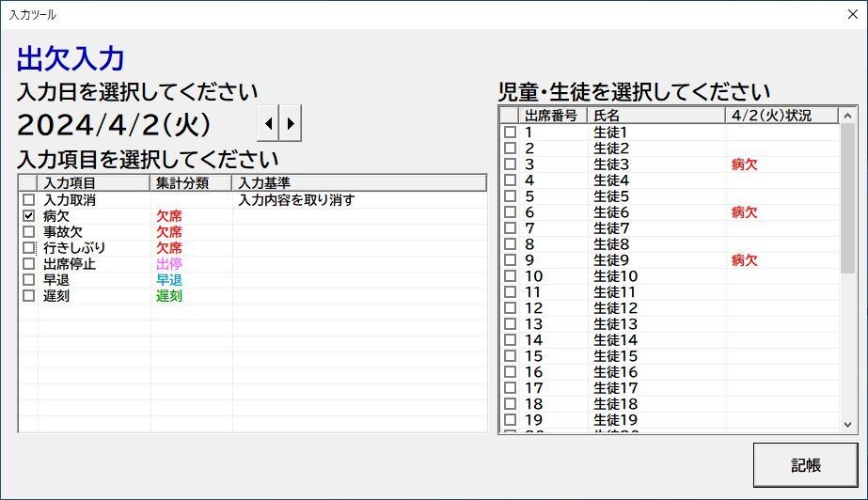Check the 事故欠 checkbox
This screenshot has height=500, width=868.
pos(29,232)
